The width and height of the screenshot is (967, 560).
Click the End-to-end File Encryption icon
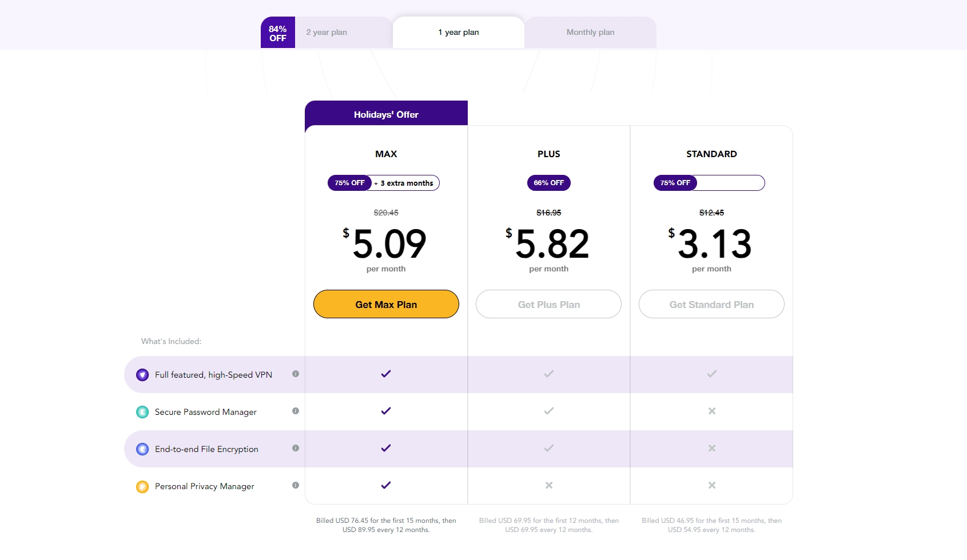point(142,449)
